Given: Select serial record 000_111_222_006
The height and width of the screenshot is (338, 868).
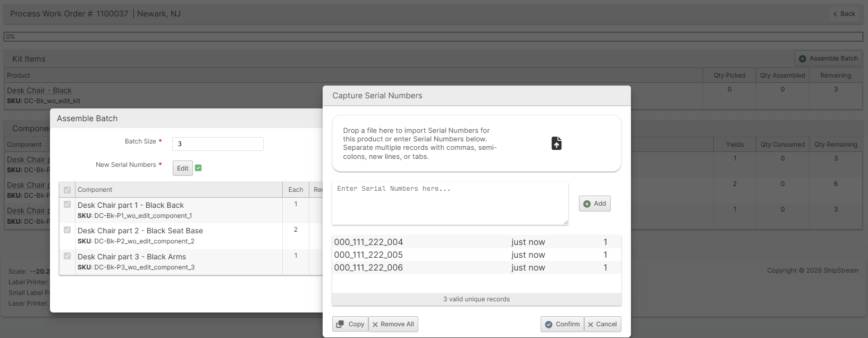Looking at the screenshot, I should pos(368,268).
